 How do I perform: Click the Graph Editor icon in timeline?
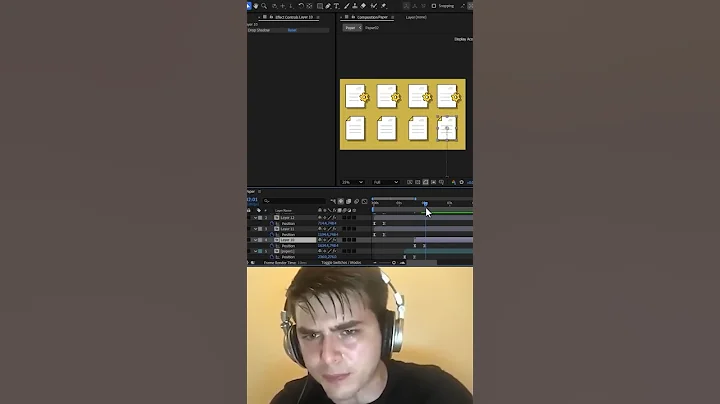point(365,201)
